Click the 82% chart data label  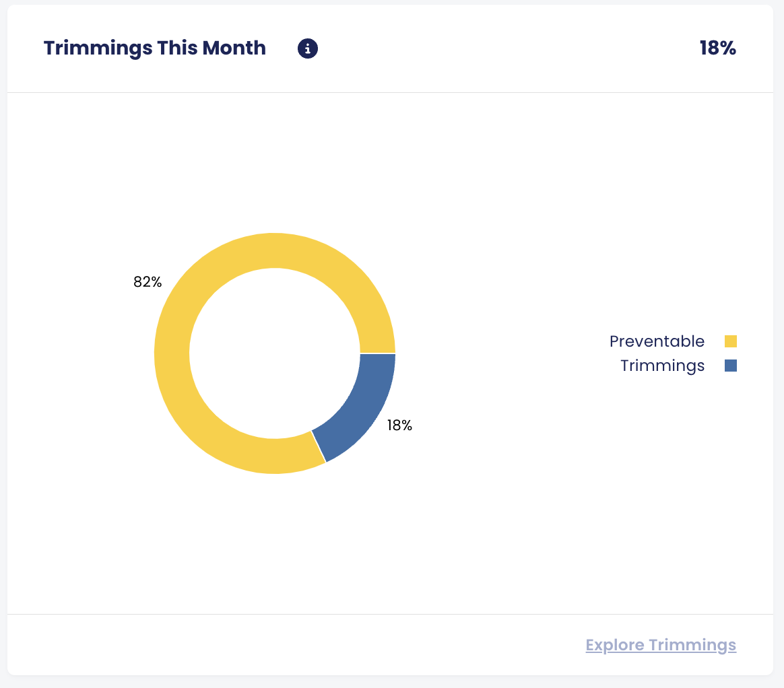tap(148, 282)
